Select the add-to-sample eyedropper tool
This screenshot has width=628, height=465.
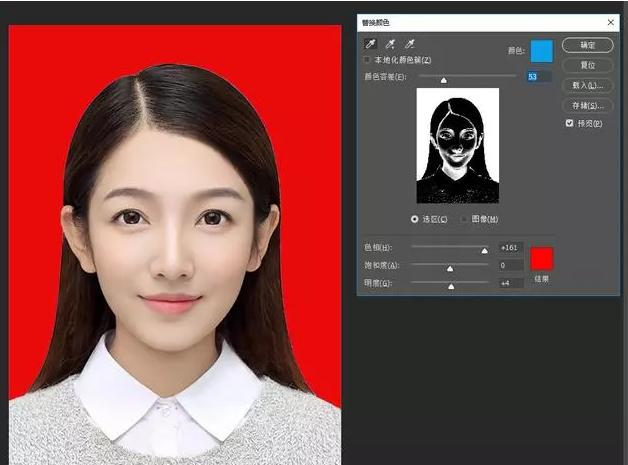point(390,44)
